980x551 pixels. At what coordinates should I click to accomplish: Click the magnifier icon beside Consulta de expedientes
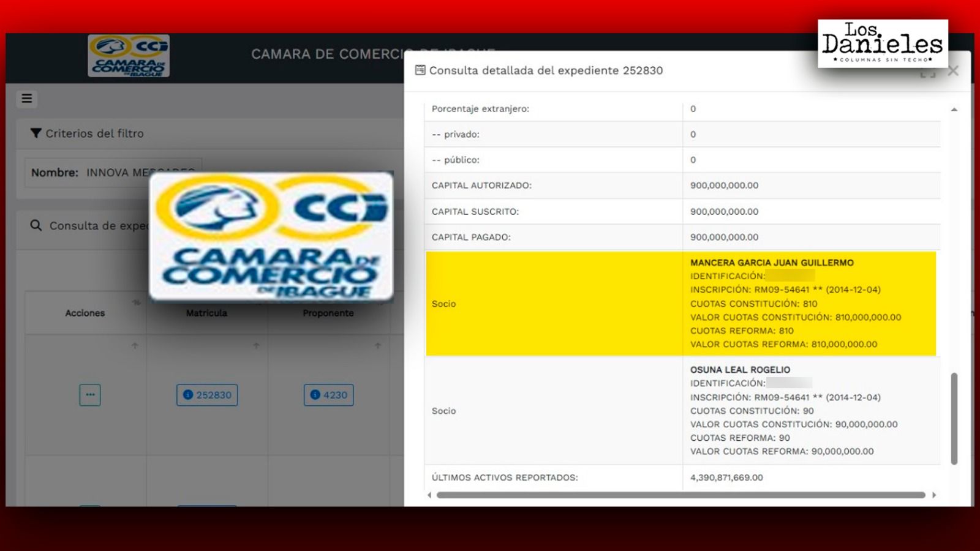point(36,225)
